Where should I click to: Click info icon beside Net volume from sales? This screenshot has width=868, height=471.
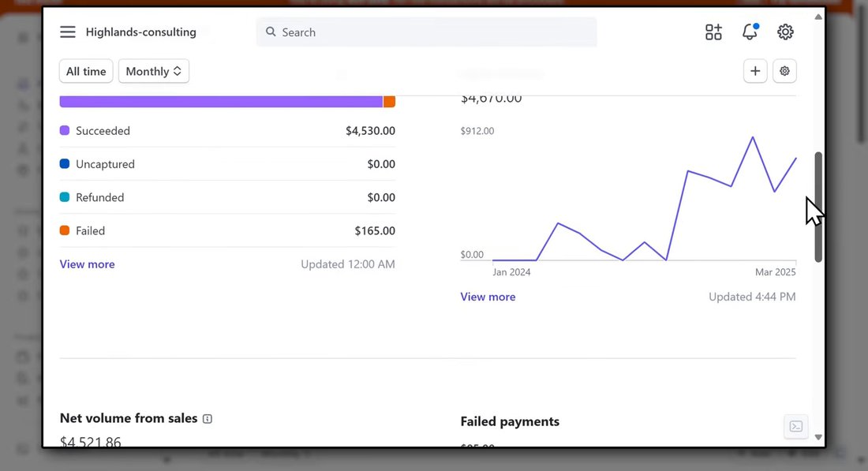207,419
